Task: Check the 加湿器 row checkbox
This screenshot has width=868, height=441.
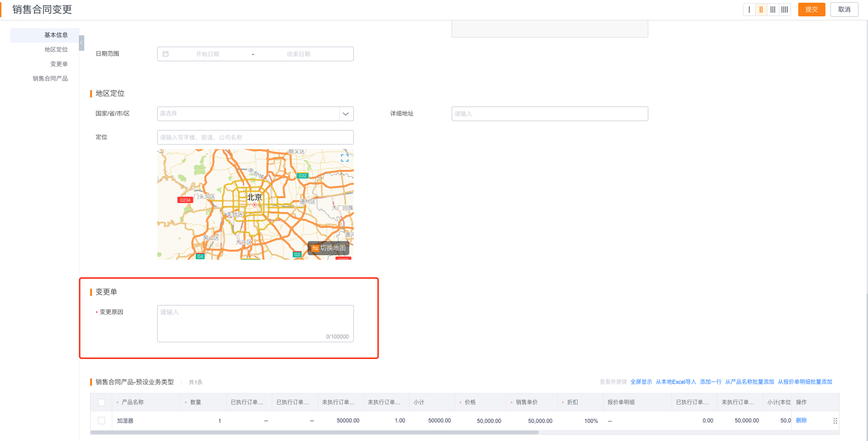Action: coord(101,420)
